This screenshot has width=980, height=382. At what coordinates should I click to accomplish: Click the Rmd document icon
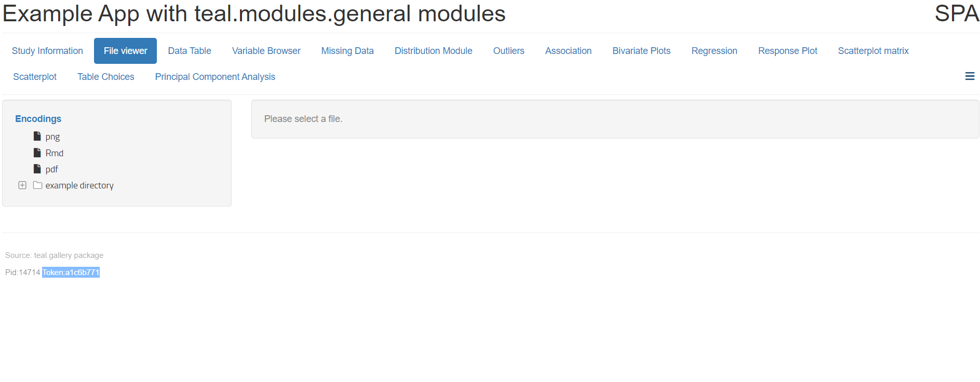(37, 153)
